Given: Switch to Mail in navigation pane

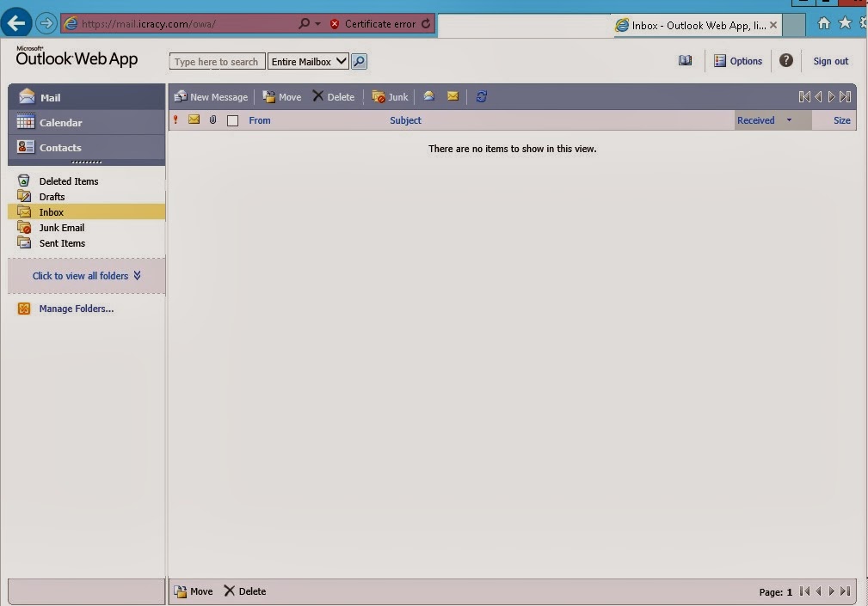Looking at the screenshot, I should pyautogui.click(x=86, y=97).
